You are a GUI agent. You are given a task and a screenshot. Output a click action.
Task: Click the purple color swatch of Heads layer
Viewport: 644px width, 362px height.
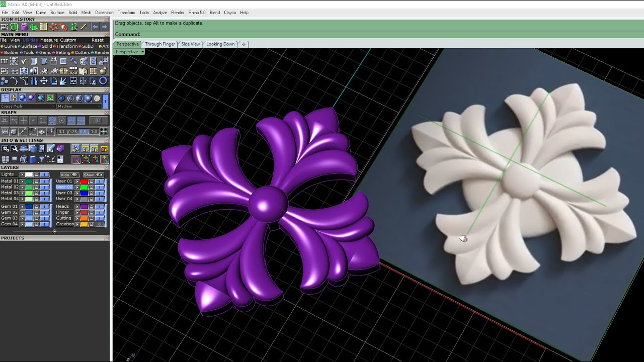[84, 207]
